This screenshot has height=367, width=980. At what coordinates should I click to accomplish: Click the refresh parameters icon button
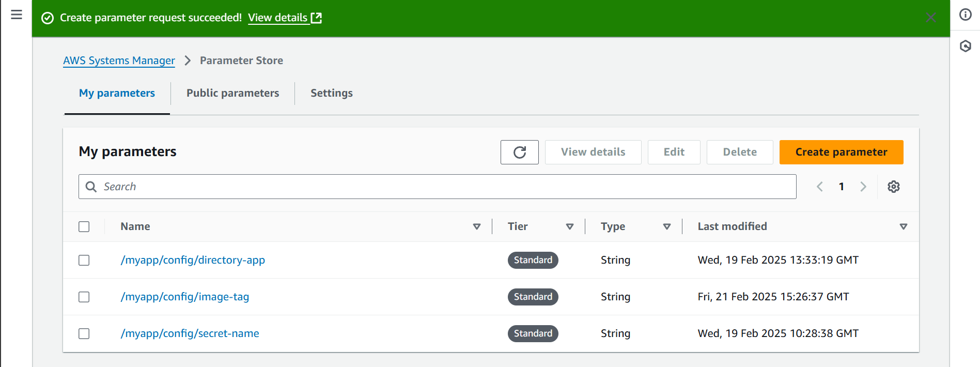click(x=519, y=152)
